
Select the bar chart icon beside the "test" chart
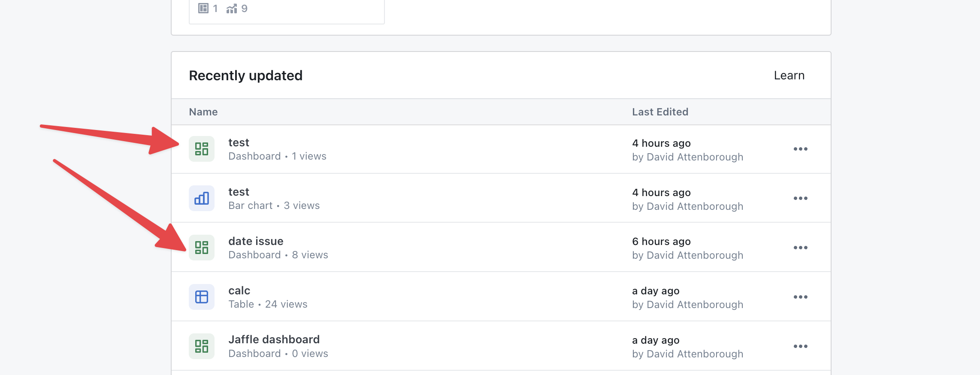[201, 198]
